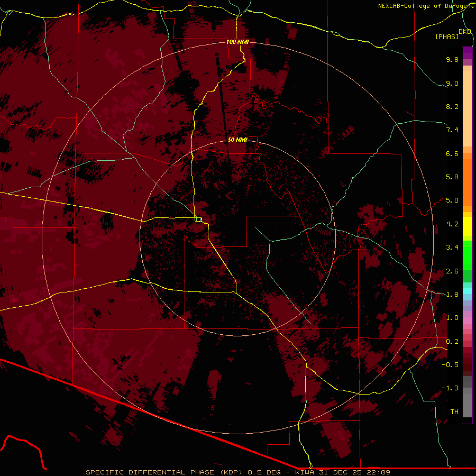476x476 pixels.
Task: Click the DKD legend unit label
Action: [465, 31]
